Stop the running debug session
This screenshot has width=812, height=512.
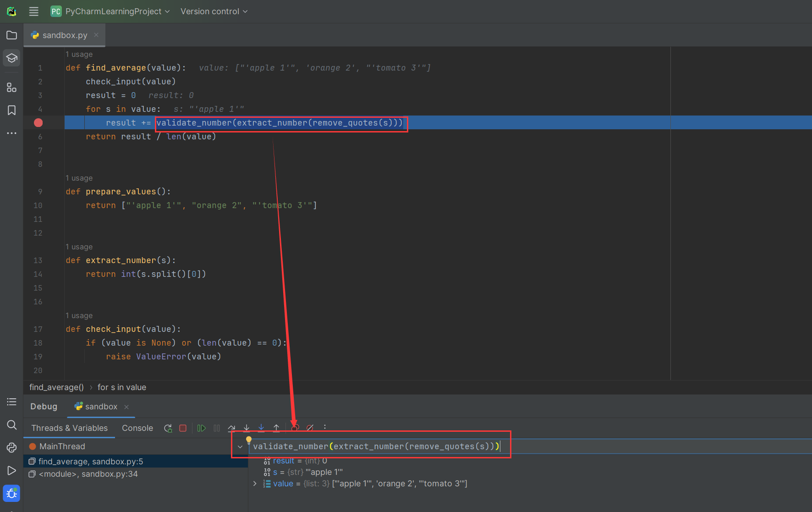(x=183, y=428)
